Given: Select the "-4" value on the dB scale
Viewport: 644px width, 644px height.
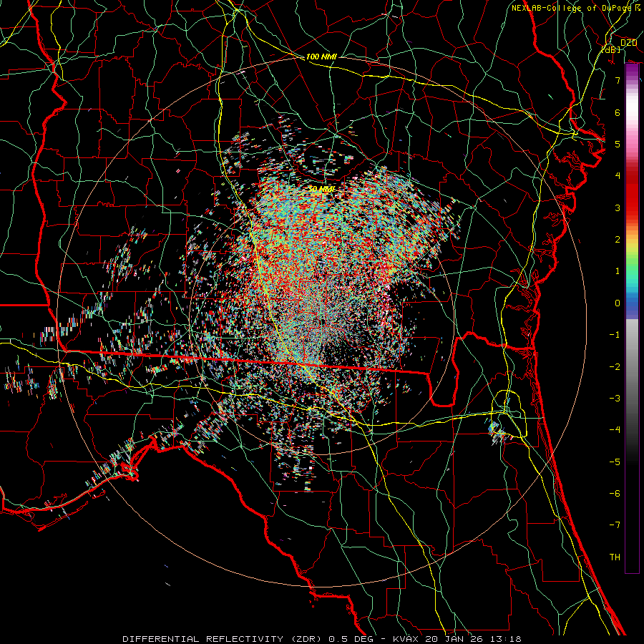Looking at the screenshot, I should 615,430.
